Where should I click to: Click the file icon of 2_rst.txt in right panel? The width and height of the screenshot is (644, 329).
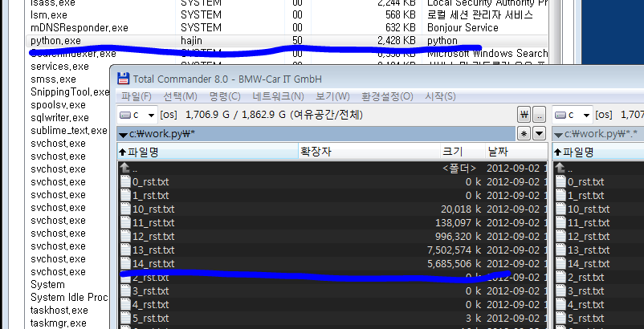click(x=560, y=278)
